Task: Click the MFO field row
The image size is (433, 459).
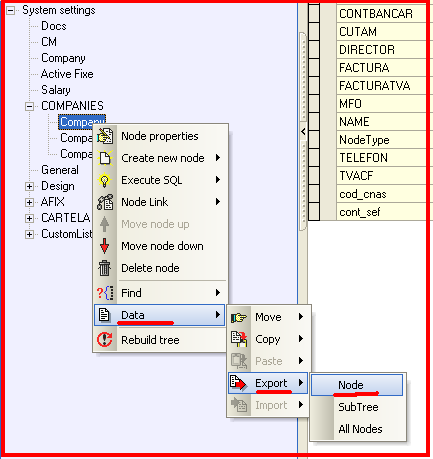Action: pyautogui.click(x=381, y=104)
